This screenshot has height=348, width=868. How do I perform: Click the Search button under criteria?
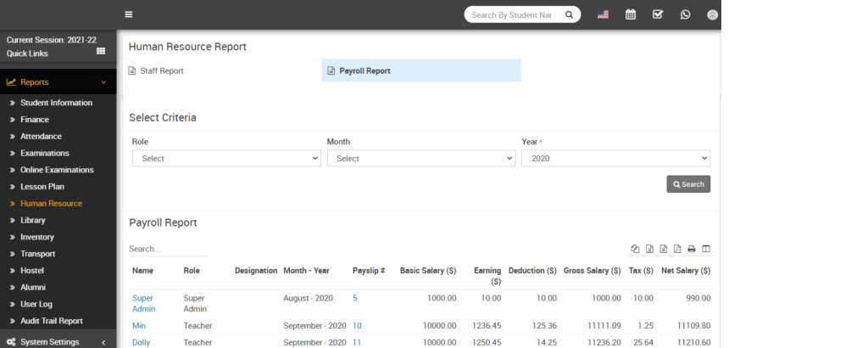point(688,184)
